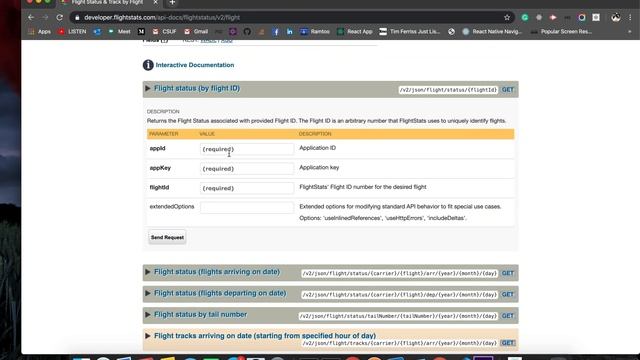Image resolution: width=640 pixels, height=360 pixels.
Task: Open the Ramtoo bookmark
Action: pyautogui.click(x=315, y=31)
